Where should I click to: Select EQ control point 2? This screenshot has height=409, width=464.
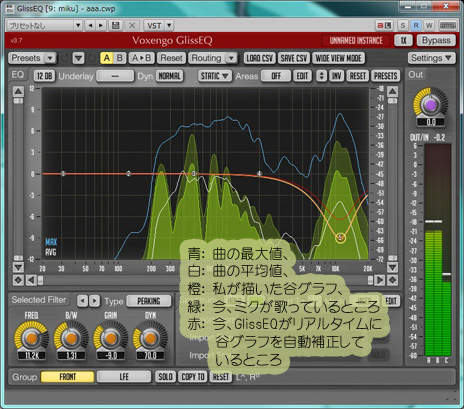(129, 174)
